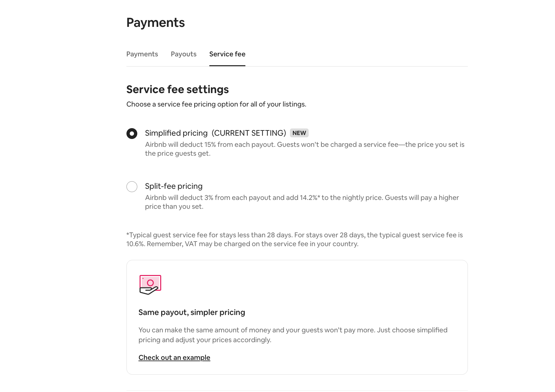Click the NEW badge beside Simplified pricing
The image size is (555, 392).
[x=299, y=133]
